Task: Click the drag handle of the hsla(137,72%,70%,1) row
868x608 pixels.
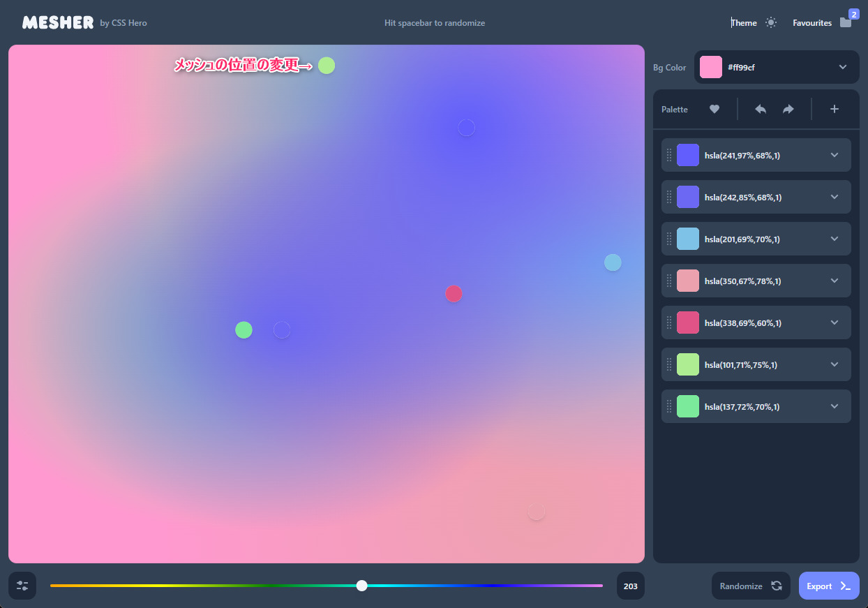Action: (669, 406)
